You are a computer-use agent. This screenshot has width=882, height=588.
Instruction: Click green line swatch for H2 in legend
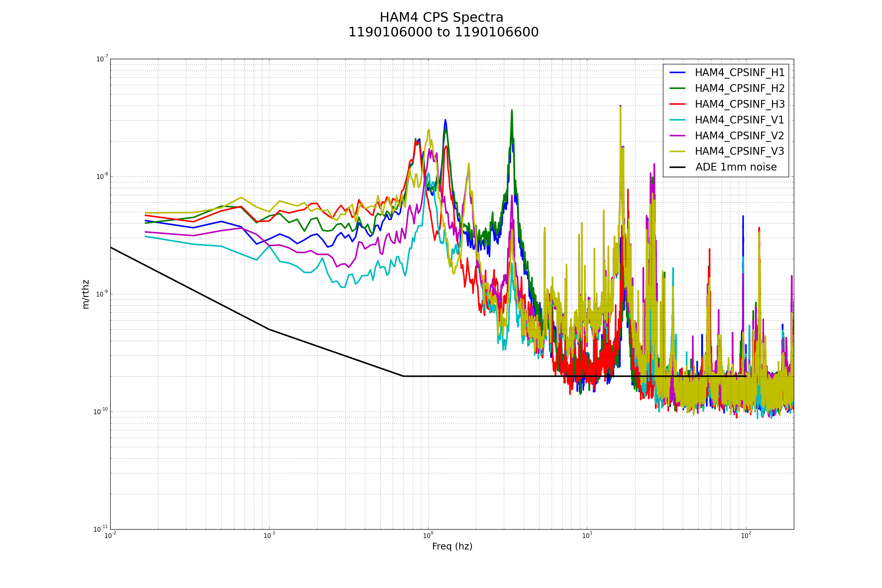[x=678, y=88]
